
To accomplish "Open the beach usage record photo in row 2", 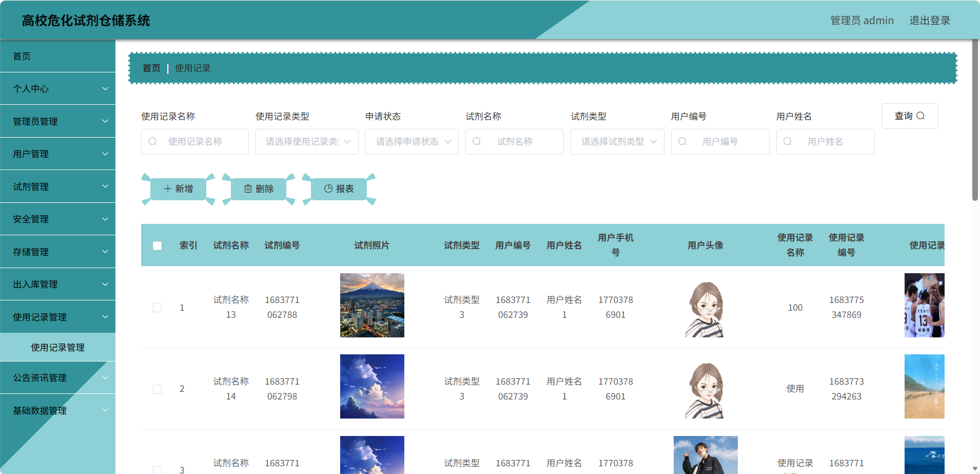I will [925, 386].
